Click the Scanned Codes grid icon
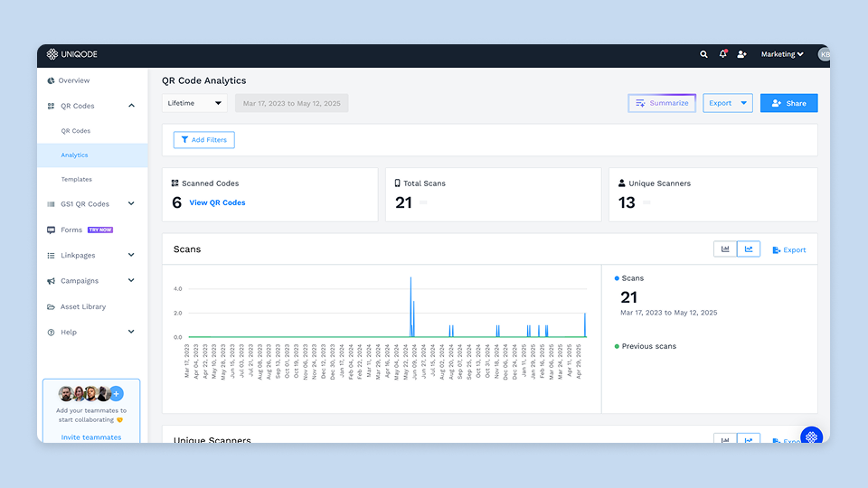The image size is (868, 488). (175, 183)
